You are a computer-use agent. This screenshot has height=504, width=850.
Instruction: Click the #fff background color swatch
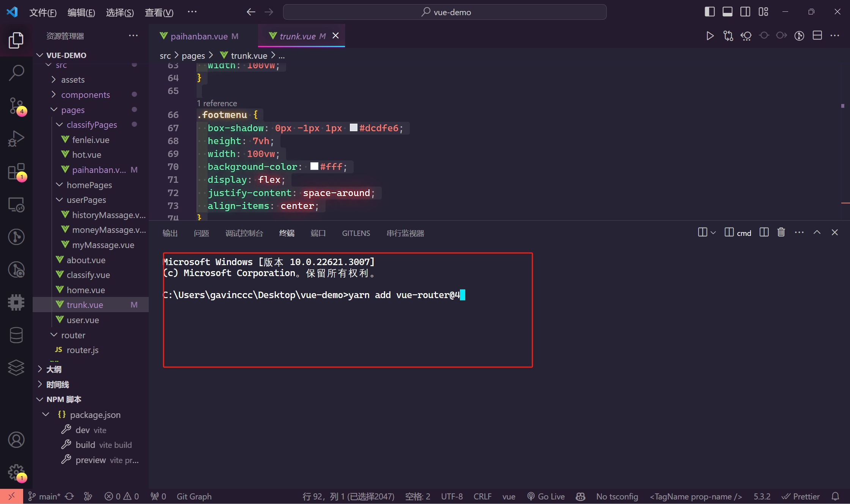point(314,166)
